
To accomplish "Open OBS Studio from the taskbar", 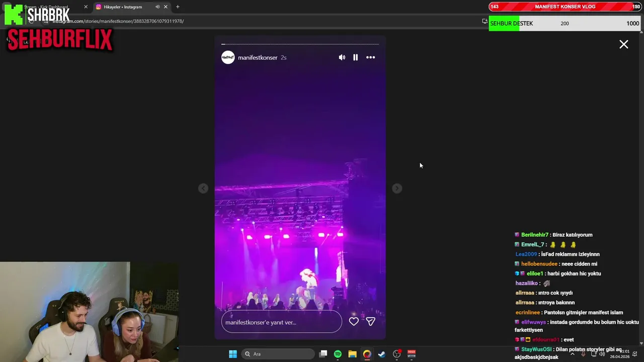I will tap(396, 354).
